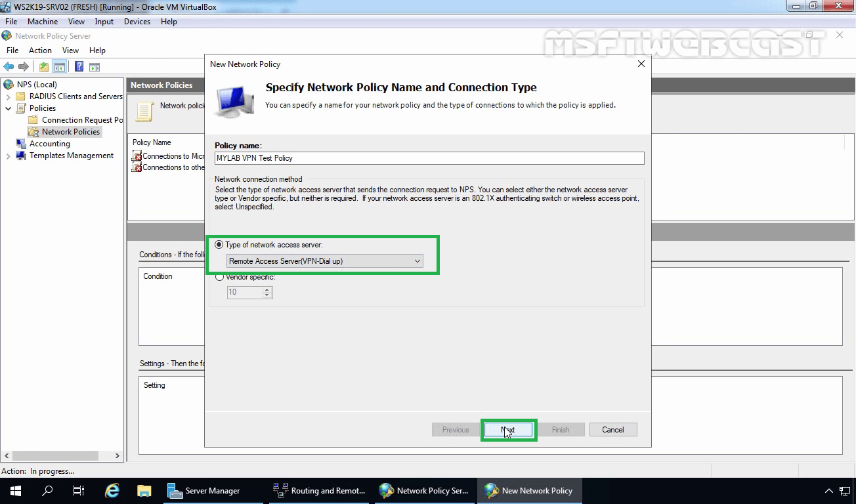Click the console tree horizontal scrollbar thumb
The width and height of the screenshot is (856, 504).
pos(55,455)
